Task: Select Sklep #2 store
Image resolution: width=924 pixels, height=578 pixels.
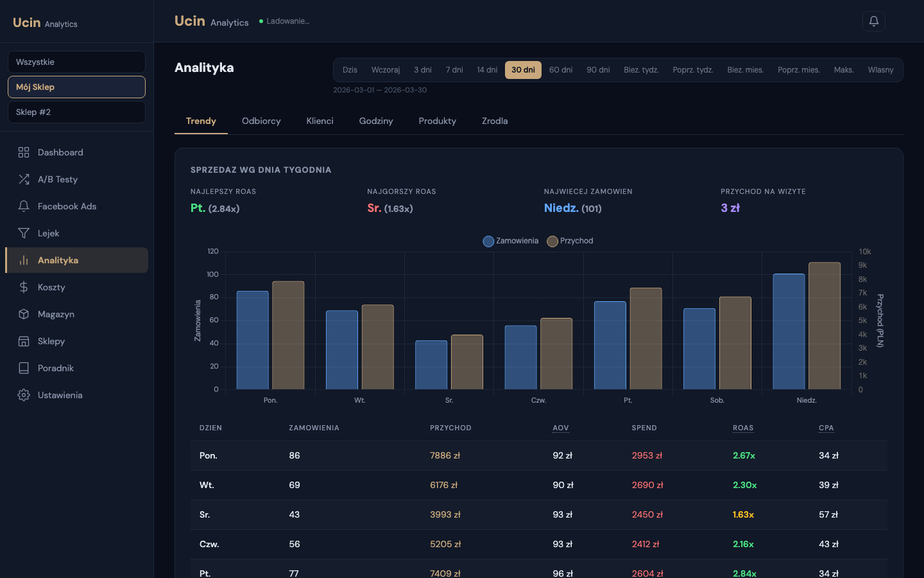Action: (76, 112)
